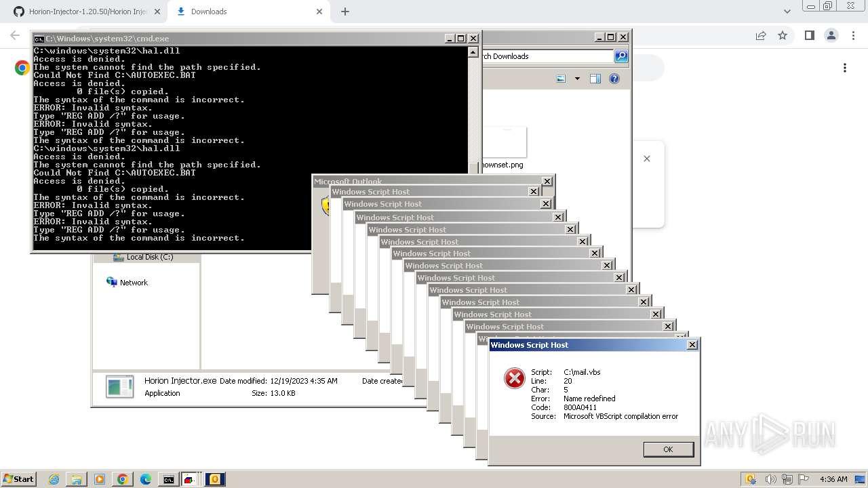Click OK in the mail.vbs error dialog
This screenshot has height=488, width=868.
(668, 449)
